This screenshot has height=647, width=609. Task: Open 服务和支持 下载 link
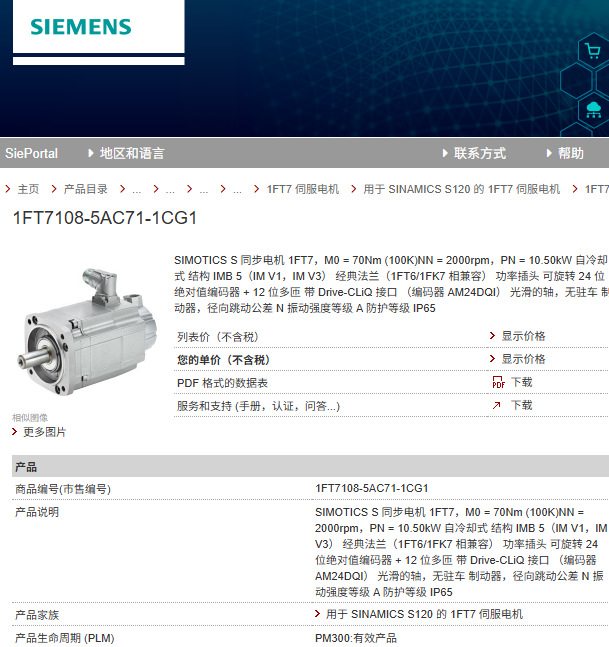522,406
